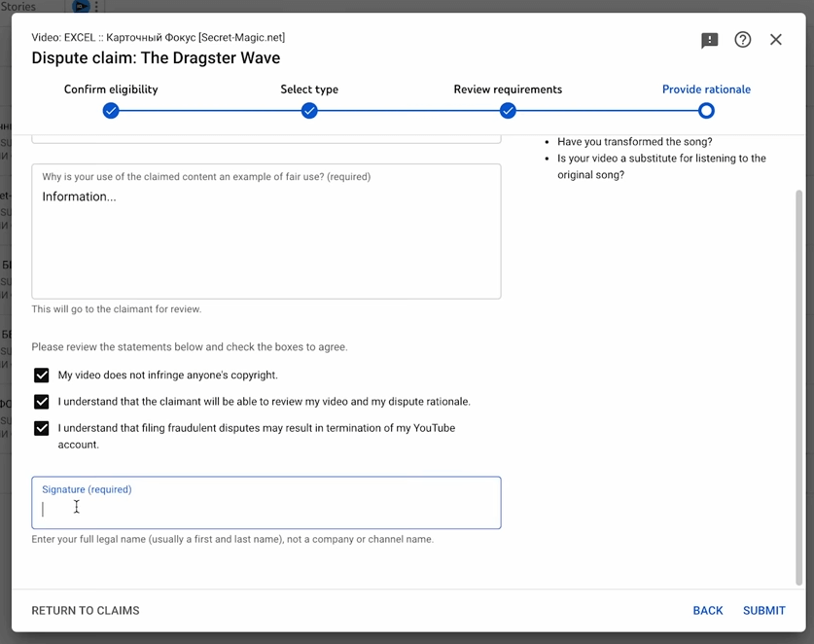This screenshot has width=814, height=644.
Task: Click the Select type step checkmark
Action: coord(309,111)
